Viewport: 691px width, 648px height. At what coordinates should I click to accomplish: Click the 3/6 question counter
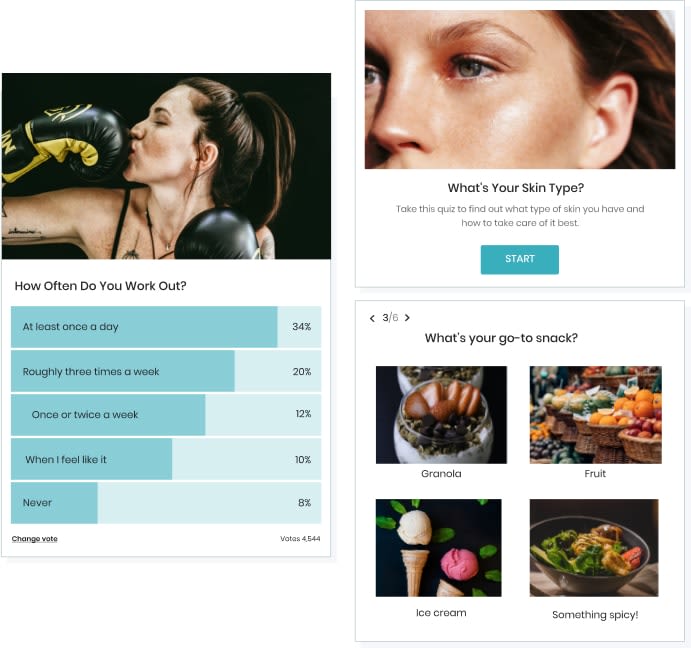[x=390, y=317]
